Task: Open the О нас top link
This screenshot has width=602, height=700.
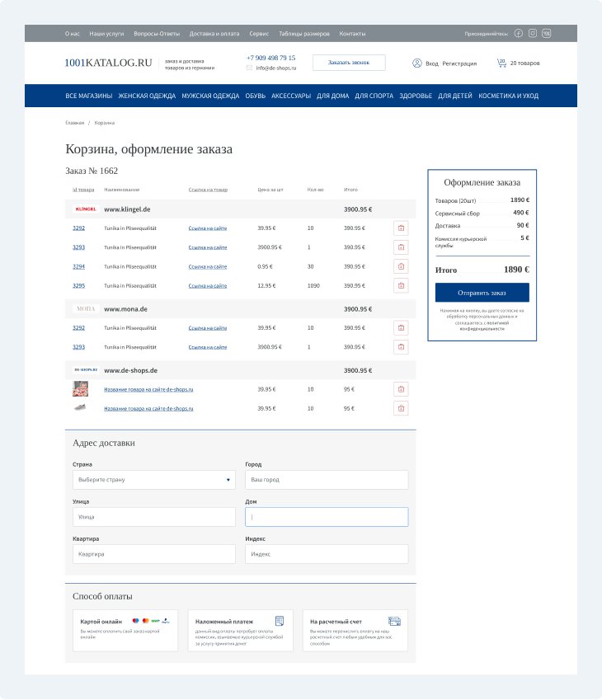Action: [73, 34]
